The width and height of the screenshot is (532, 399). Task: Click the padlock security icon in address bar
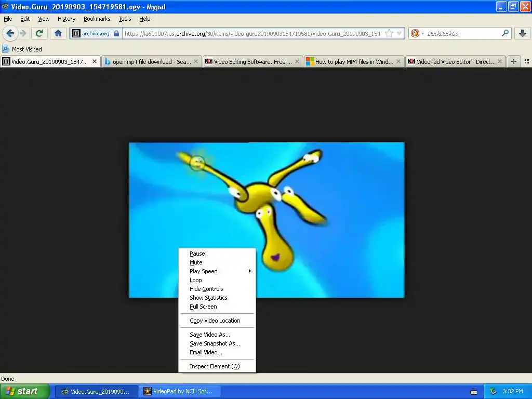(x=116, y=33)
